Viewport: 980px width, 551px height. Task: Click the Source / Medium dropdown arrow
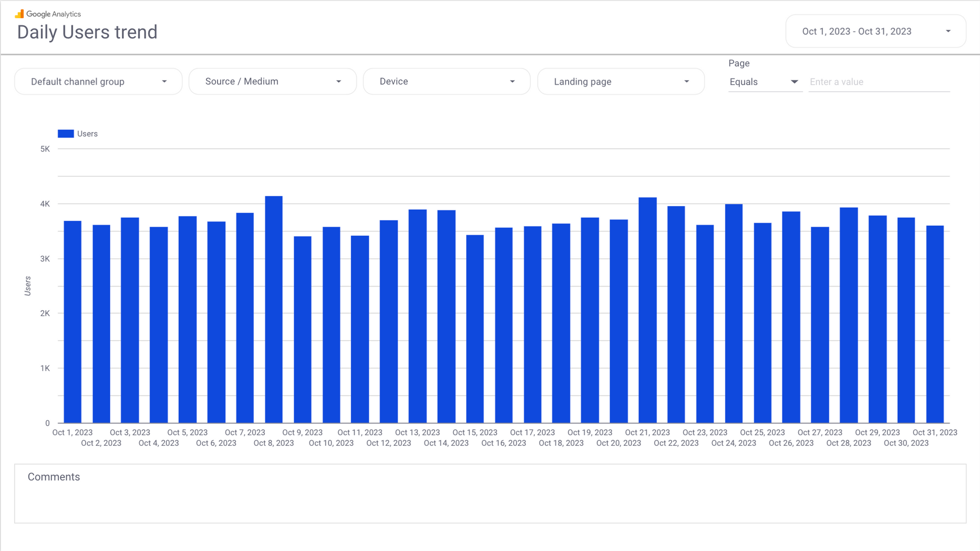338,82
